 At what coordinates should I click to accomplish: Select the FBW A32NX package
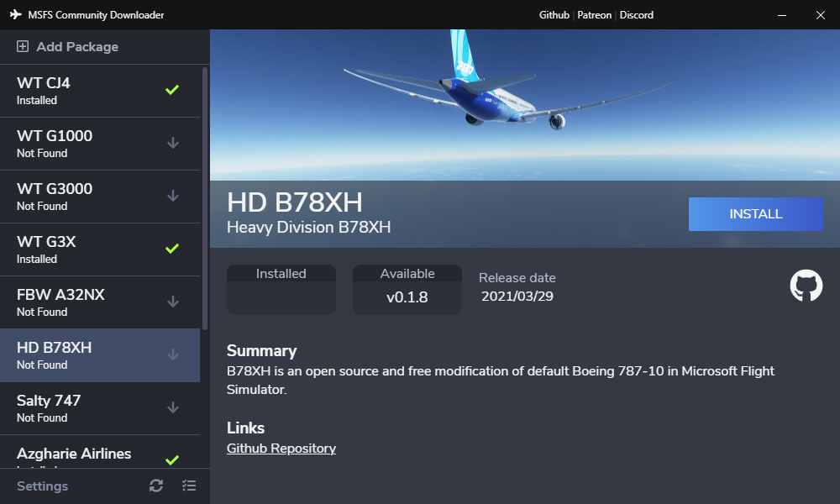(x=100, y=302)
